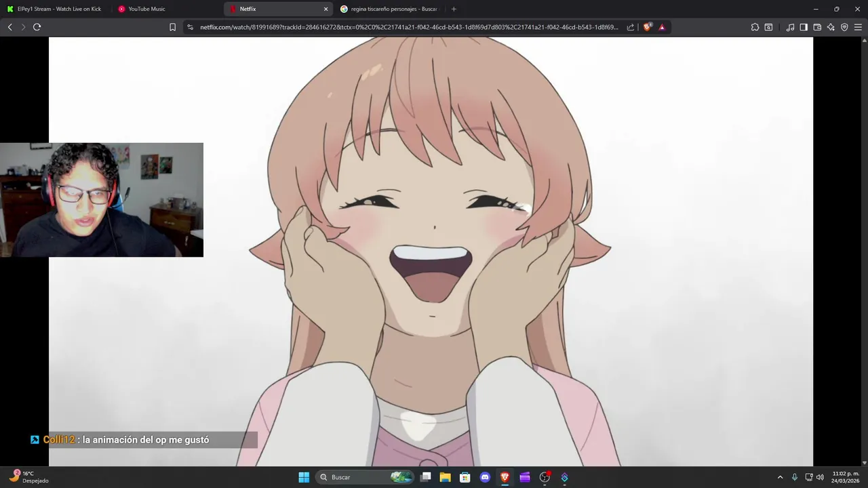This screenshot has width=868, height=488.
Task: Open the browser hamburger main menu
Action: [x=858, y=27]
